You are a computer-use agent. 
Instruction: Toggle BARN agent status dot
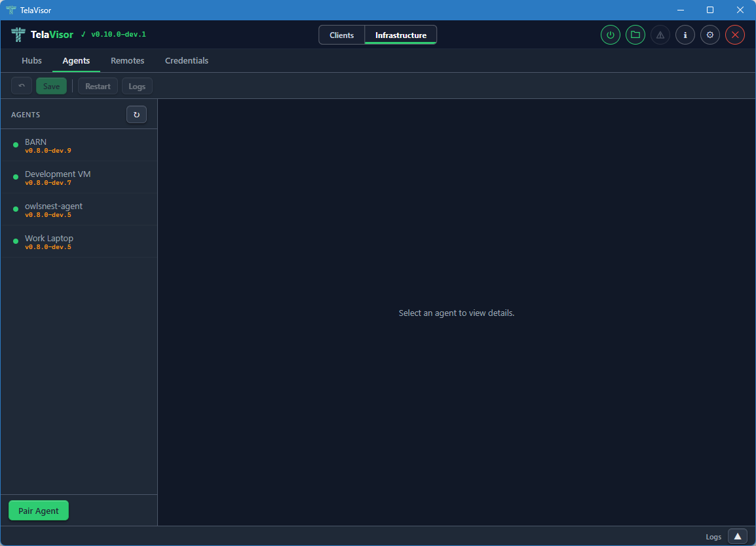pos(15,145)
